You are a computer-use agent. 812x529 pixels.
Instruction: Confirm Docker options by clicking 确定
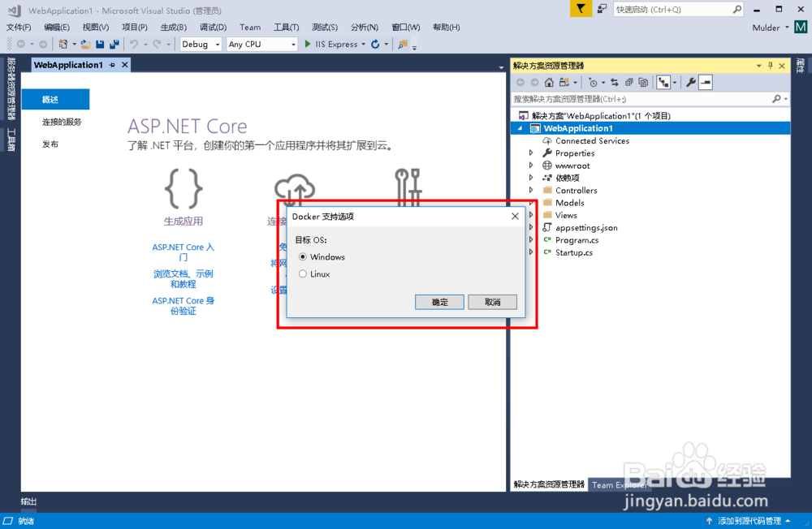pos(438,301)
